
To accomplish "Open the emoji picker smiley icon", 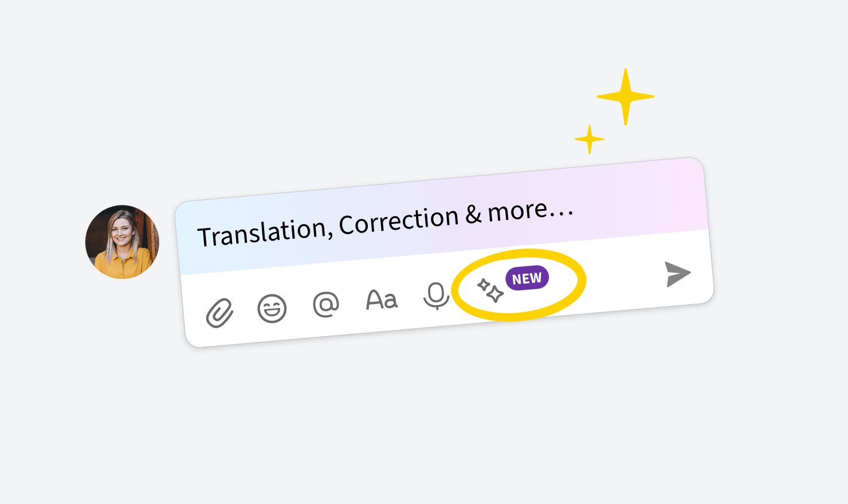I will [x=272, y=309].
